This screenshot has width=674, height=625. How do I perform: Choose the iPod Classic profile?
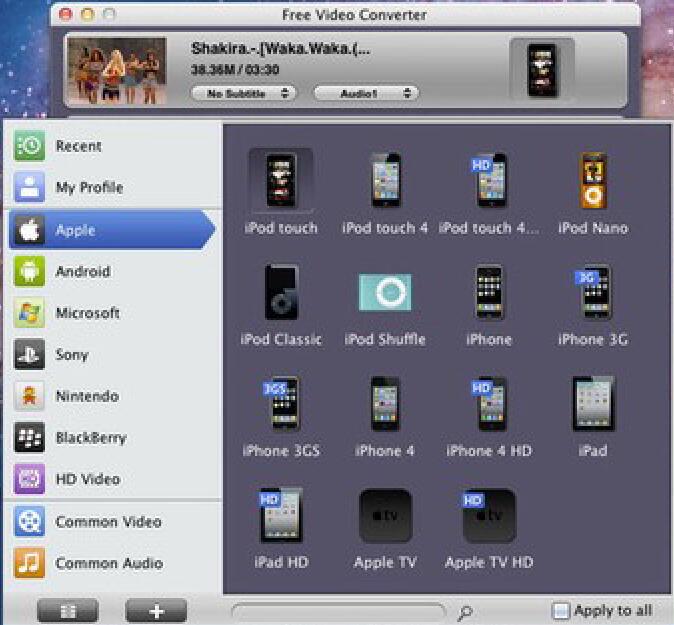click(x=281, y=304)
